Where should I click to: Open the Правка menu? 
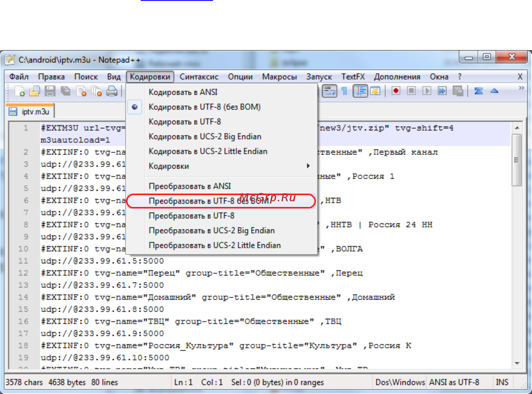51,77
